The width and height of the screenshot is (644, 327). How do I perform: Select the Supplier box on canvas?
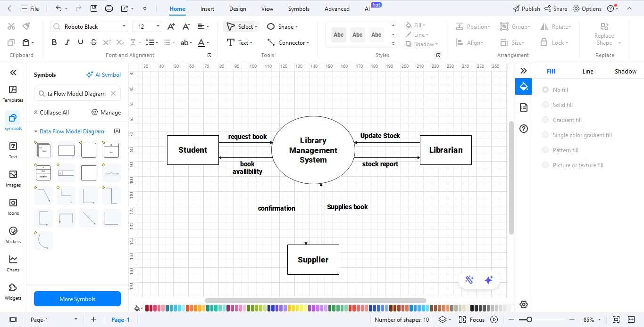point(313,260)
